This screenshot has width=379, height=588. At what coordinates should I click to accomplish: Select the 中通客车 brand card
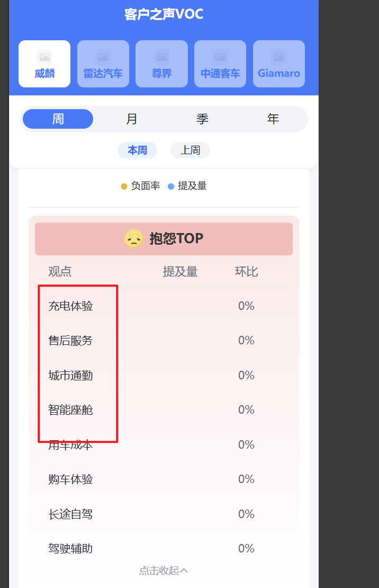220,64
